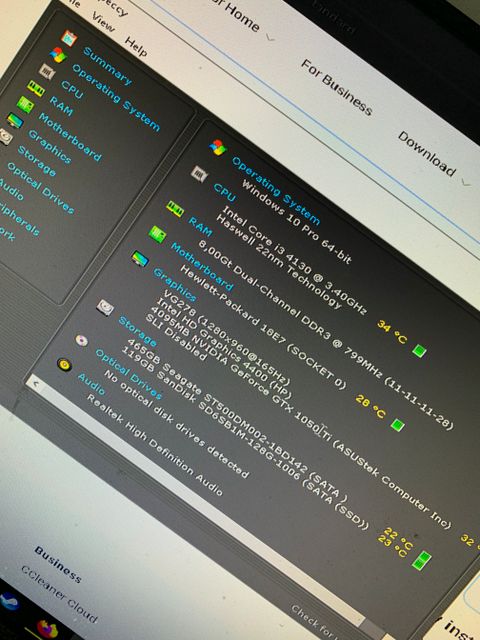Open the Help menu
Image resolution: width=480 pixels, height=640 pixels.
[x=136, y=47]
